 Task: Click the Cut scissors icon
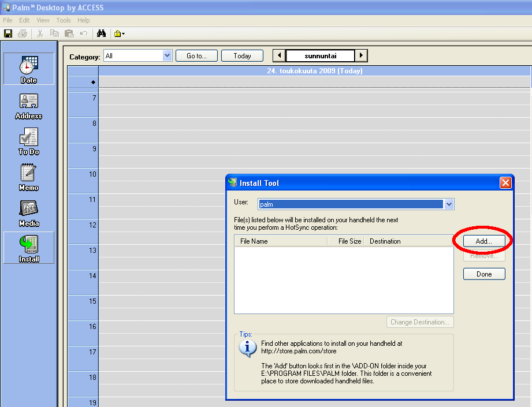click(x=40, y=33)
